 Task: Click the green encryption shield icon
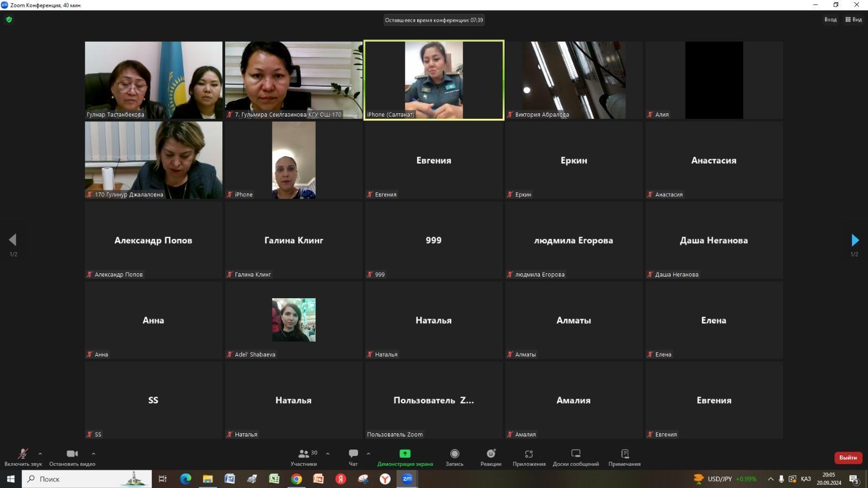tap(9, 20)
